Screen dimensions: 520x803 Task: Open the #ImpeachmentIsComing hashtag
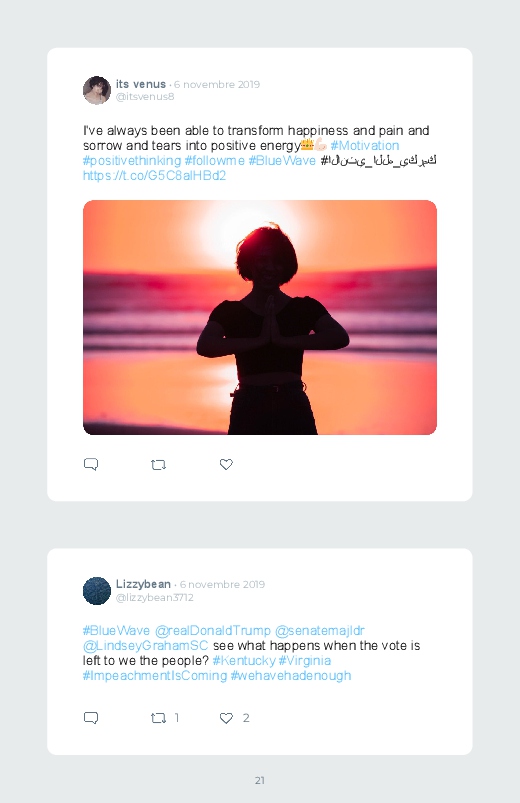tap(155, 675)
